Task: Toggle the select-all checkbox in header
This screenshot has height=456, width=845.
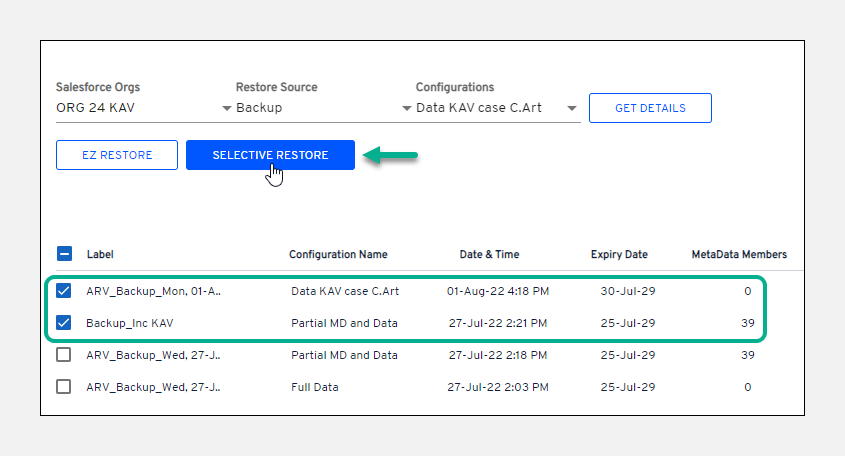Action: (x=64, y=254)
